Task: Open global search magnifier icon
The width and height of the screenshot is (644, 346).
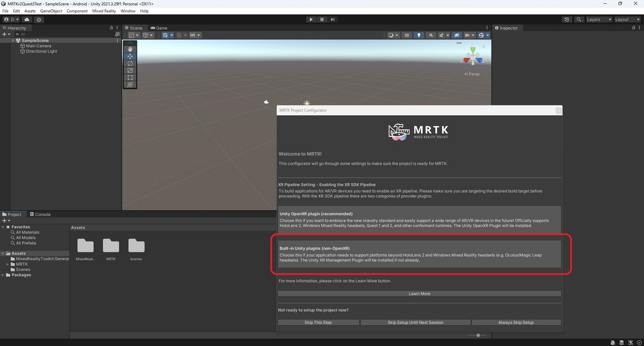Action: click(579, 19)
